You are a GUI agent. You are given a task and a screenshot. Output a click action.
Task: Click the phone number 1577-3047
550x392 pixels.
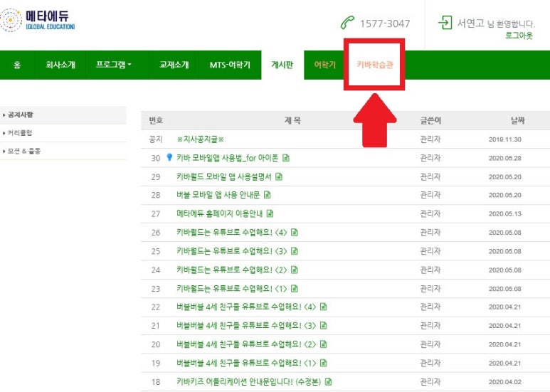click(x=385, y=23)
